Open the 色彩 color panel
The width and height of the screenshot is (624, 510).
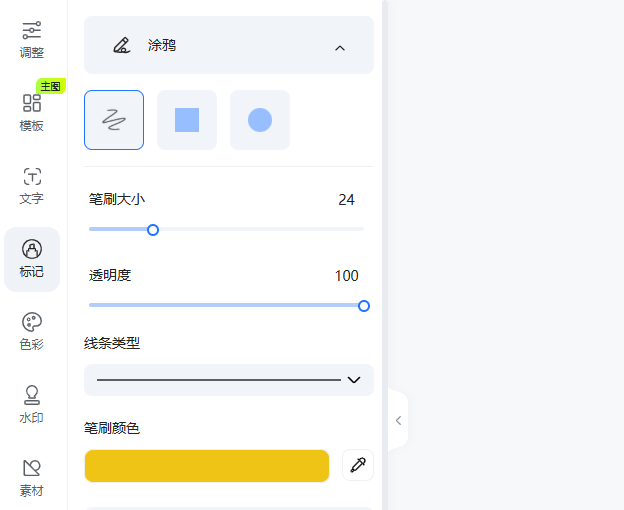point(32,332)
